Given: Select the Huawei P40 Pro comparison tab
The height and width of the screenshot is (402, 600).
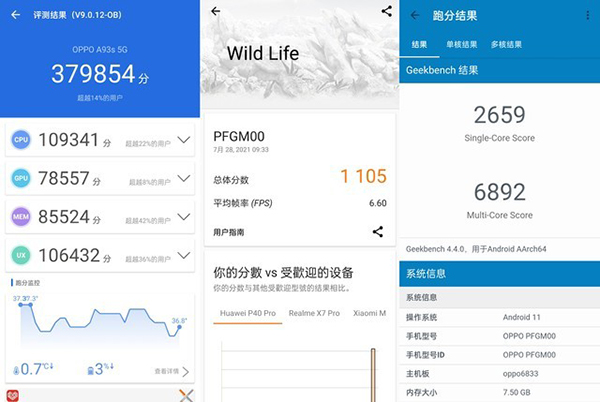Looking at the screenshot, I should tap(246, 313).
